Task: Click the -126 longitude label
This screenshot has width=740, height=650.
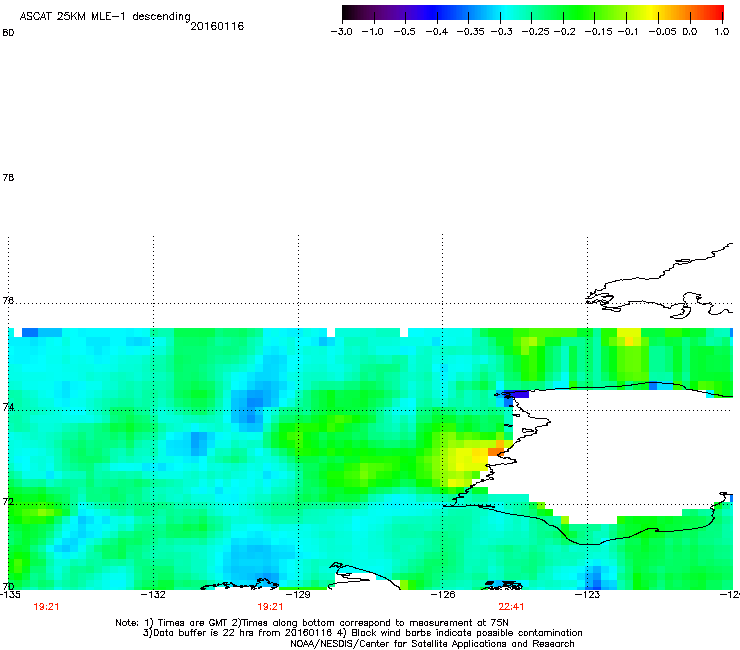Action: (x=443, y=595)
